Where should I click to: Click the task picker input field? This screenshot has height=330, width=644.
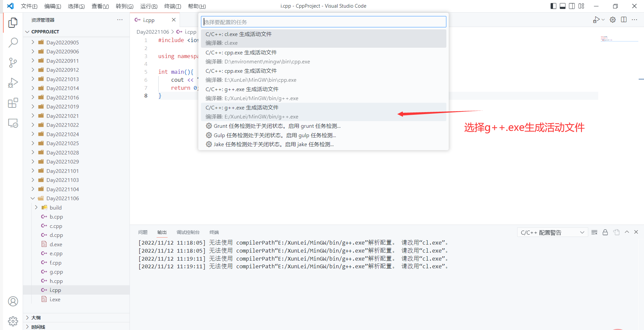tap(324, 22)
